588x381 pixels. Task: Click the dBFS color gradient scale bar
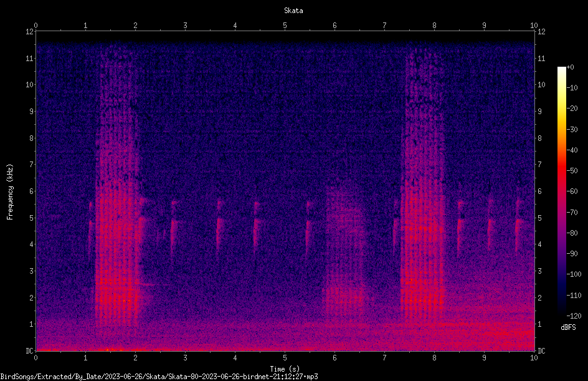click(562, 191)
